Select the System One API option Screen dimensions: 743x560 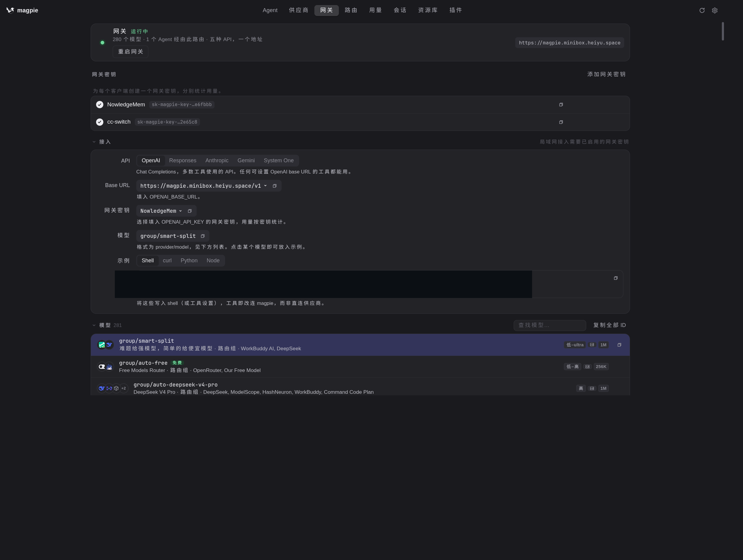point(279,160)
